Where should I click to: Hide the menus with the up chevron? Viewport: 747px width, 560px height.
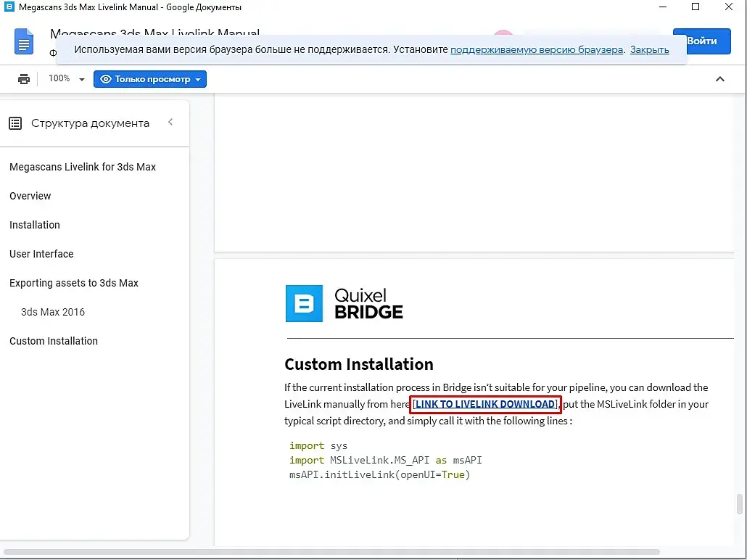[720, 79]
